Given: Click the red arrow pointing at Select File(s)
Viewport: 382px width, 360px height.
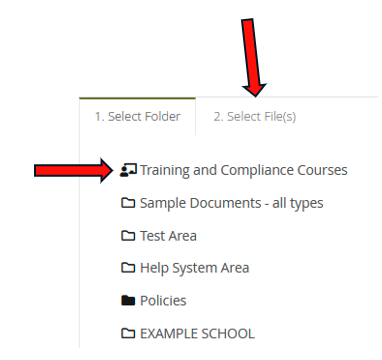Looking at the screenshot, I should tap(253, 57).
